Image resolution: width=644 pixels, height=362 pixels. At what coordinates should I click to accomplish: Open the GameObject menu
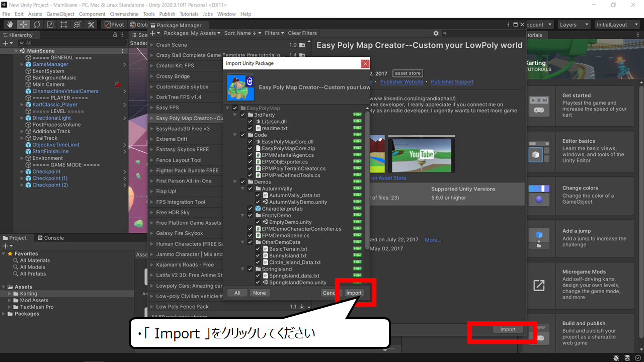point(60,14)
